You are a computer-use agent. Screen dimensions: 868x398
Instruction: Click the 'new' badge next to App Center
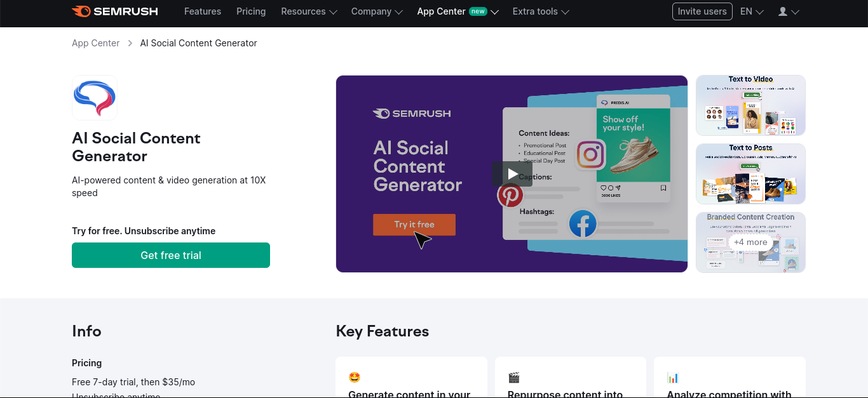point(478,11)
